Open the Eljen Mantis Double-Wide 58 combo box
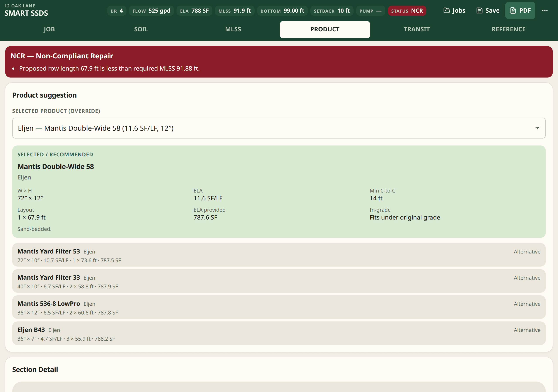Screen dimensions: 558x392 (x=279, y=128)
